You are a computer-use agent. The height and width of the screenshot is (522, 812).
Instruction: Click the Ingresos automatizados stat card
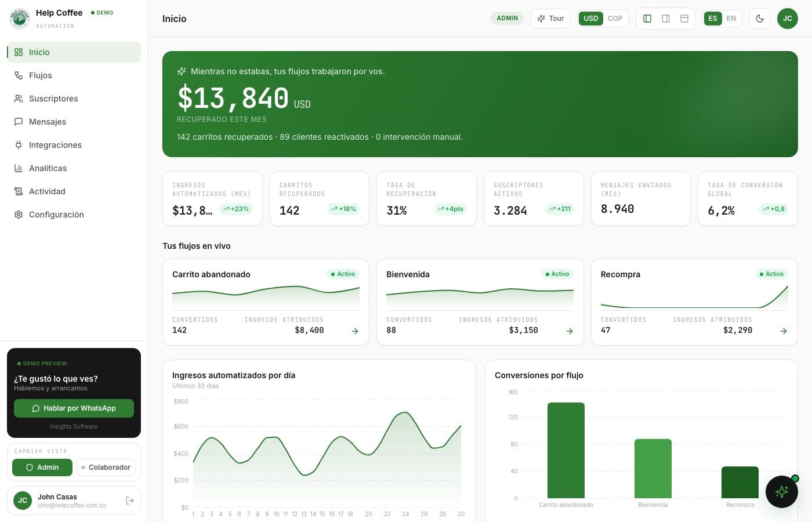coord(211,198)
